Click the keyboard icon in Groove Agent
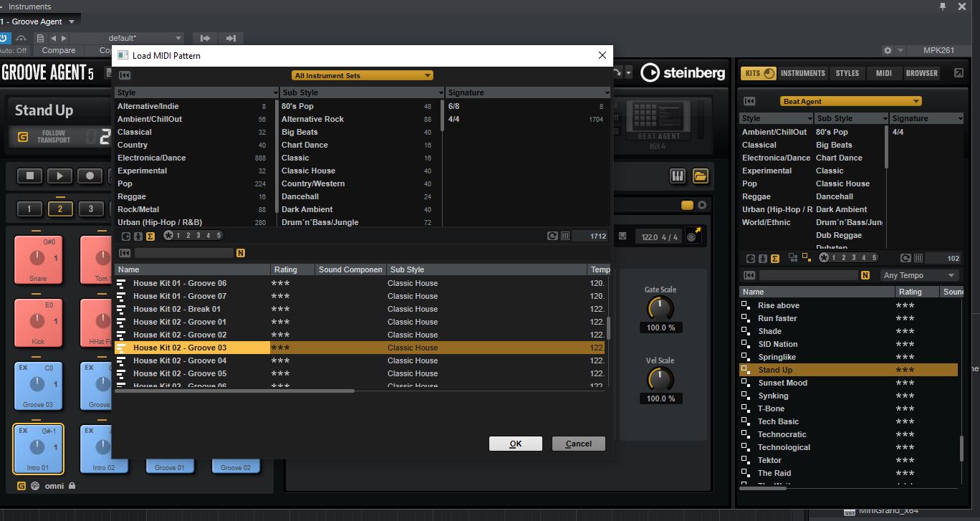The image size is (980, 521). point(677,176)
